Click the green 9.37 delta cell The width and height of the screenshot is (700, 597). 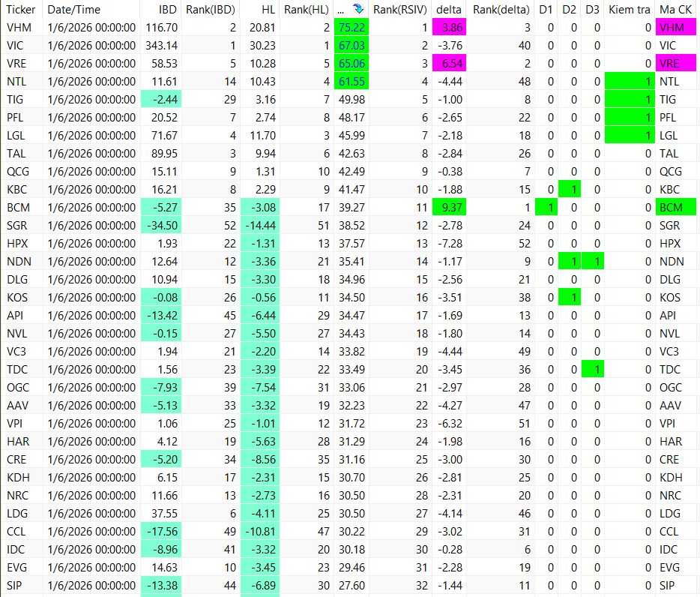point(450,208)
